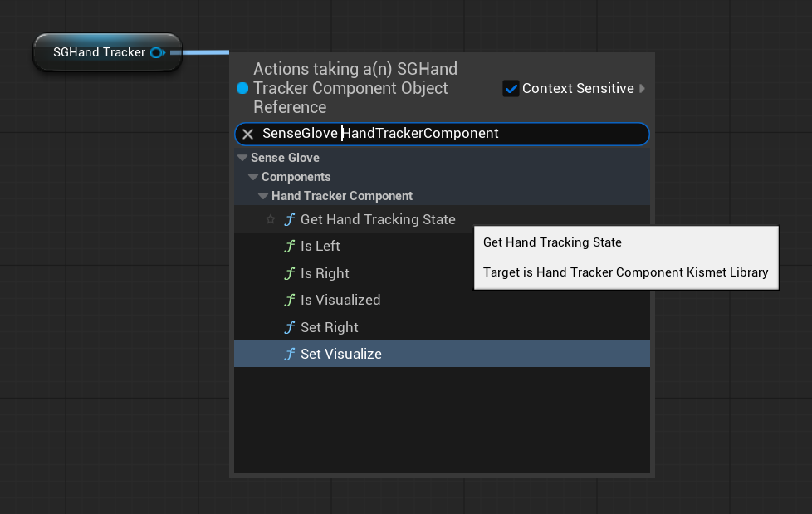Favorite Get Hand Tracking State using the star
The width and height of the screenshot is (812, 514).
coord(270,219)
